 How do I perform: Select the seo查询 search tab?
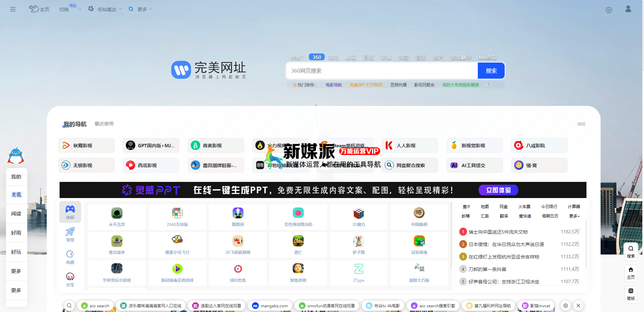[x=487, y=57]
